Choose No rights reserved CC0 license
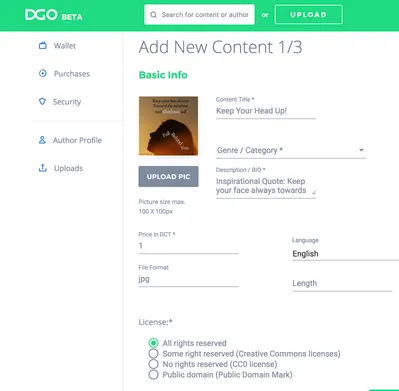Viewport: 399px width, 391px height. pos(153,364)
